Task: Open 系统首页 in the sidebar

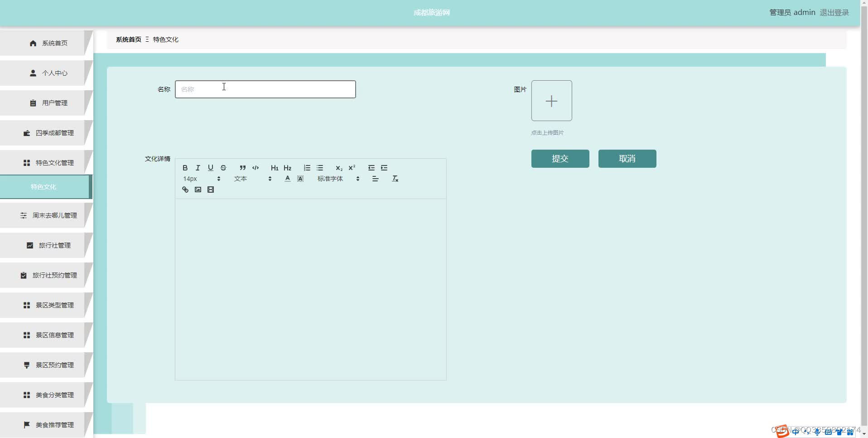Action: [x=46, y=43]
